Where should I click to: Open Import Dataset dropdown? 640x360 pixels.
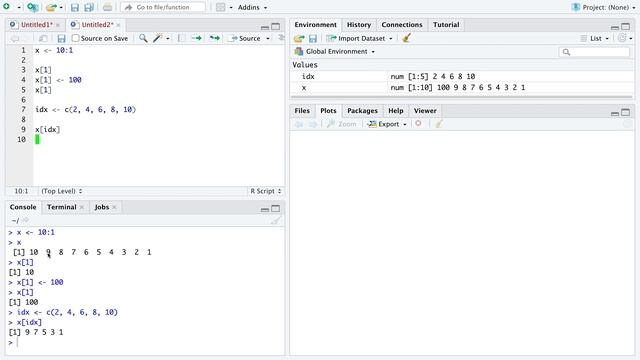click(x=359, y=38)
